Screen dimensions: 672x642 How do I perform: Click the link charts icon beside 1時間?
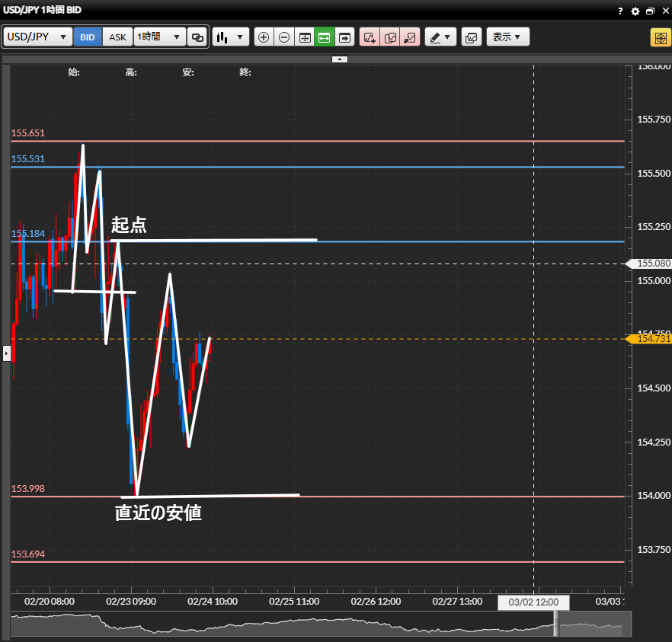tap(197, 37)
